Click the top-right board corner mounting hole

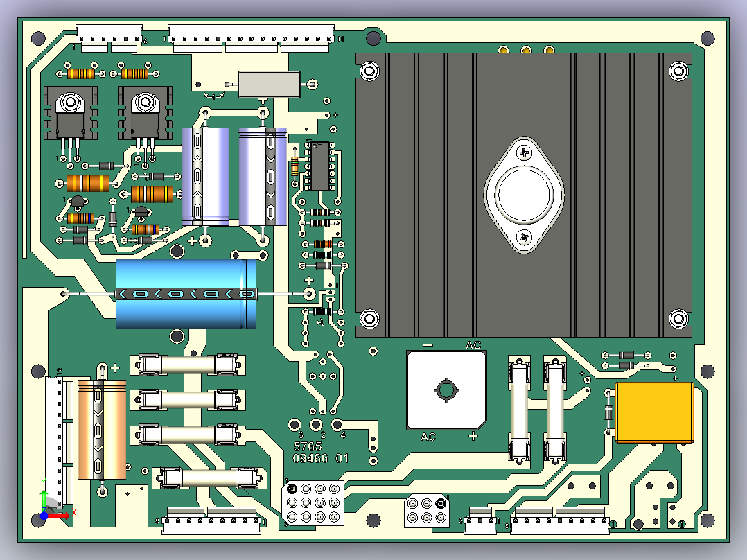[x=708, y=38]
